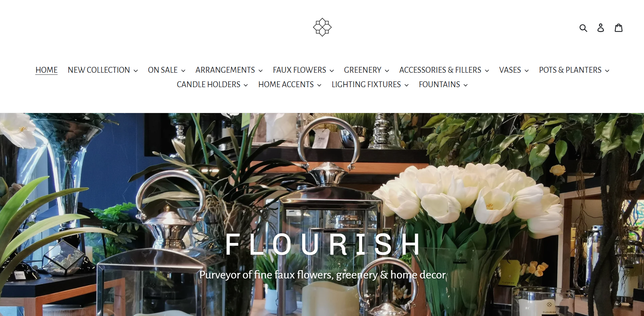Screen dimensions: 644x316
Task: Open the account login icon
Action: point(601,28)
